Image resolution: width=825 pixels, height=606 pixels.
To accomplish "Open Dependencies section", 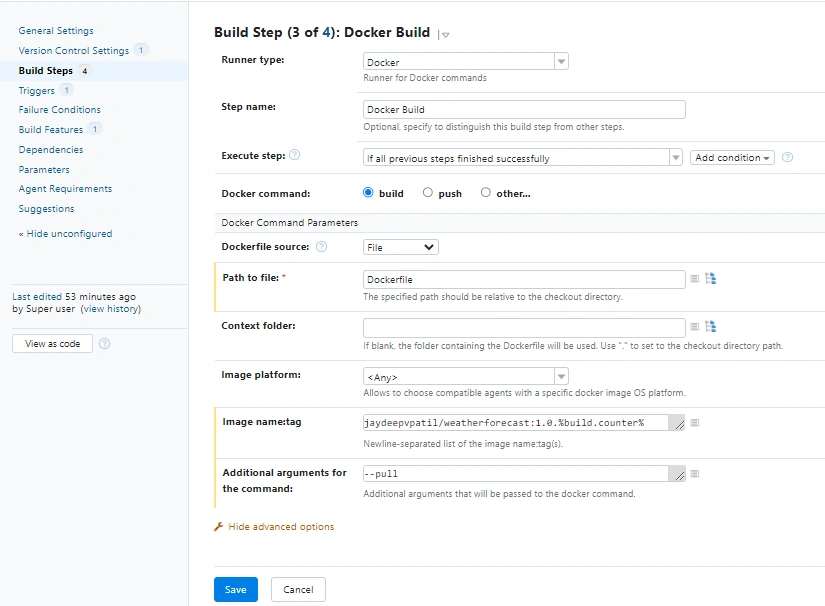I will [x=51, y=149].
